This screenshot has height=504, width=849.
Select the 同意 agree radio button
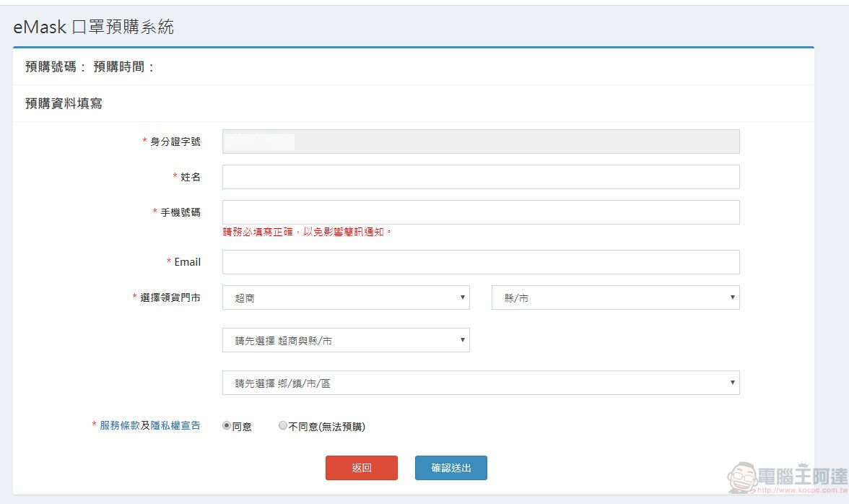point(227,425)
